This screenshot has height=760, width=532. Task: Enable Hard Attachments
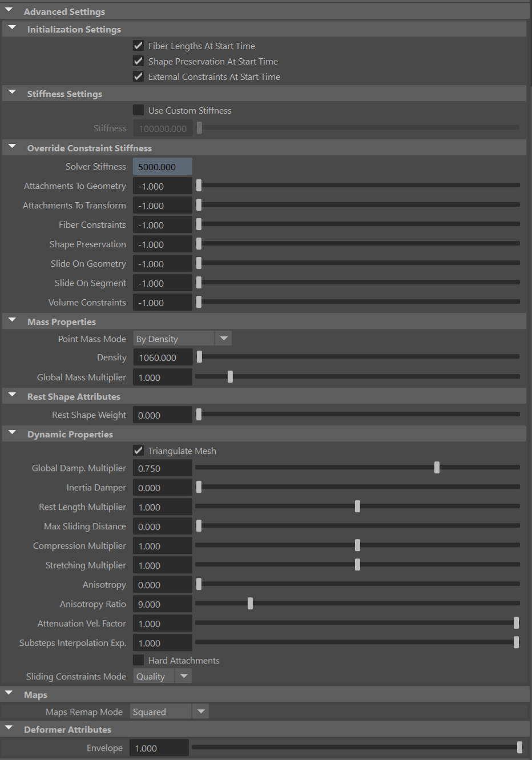point(138,660)
